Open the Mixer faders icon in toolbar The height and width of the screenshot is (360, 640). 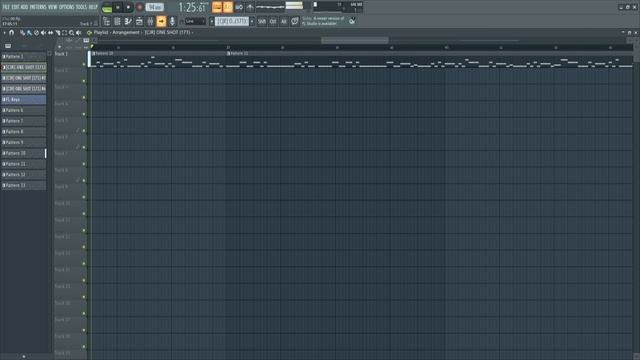click(x=150, y=21)
